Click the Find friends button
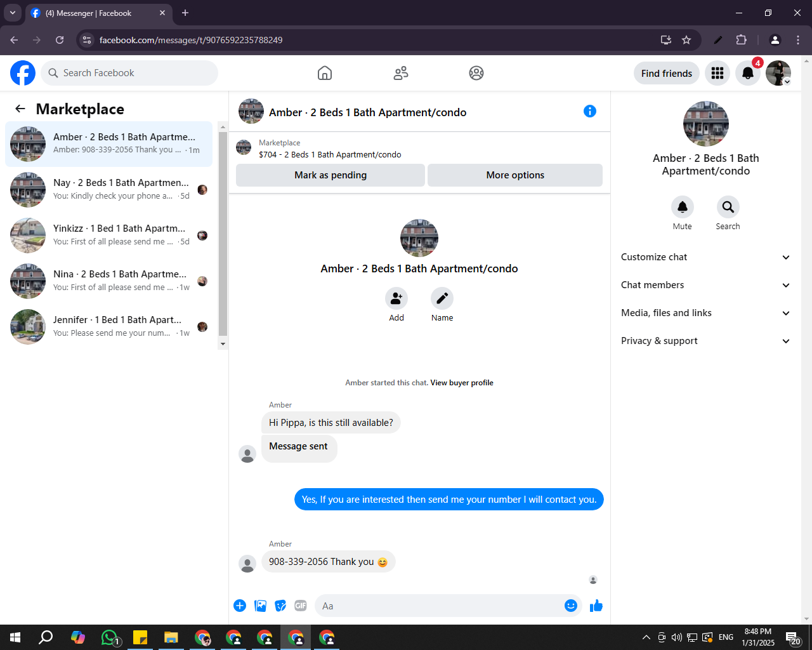Screen dimensions: 812x650 [x=667, y=73]
